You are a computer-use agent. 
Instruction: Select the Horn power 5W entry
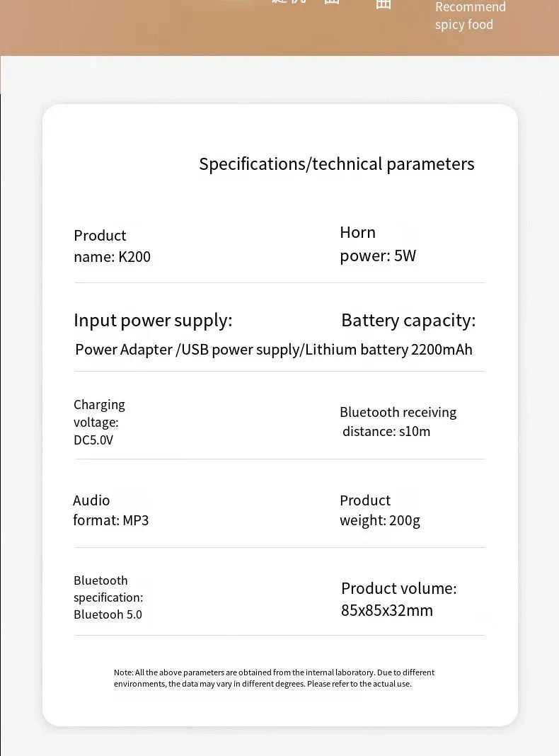tap(378, 244)
